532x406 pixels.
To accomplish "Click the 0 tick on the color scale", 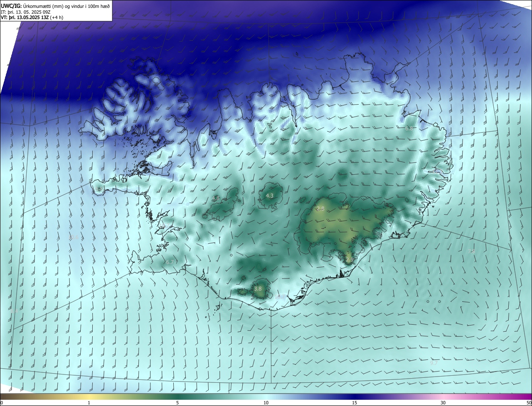I will click(2, 403).
